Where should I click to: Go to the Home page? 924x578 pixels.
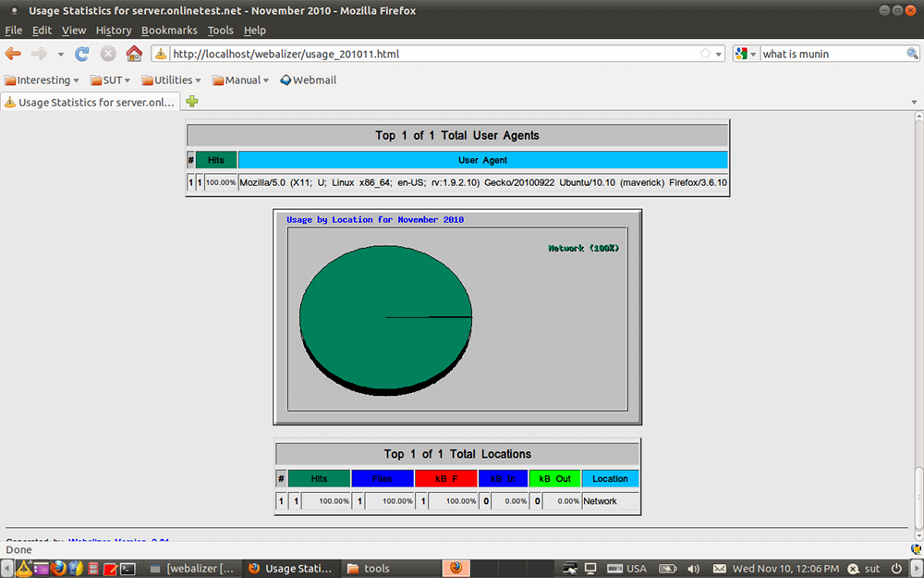[134, 54]
